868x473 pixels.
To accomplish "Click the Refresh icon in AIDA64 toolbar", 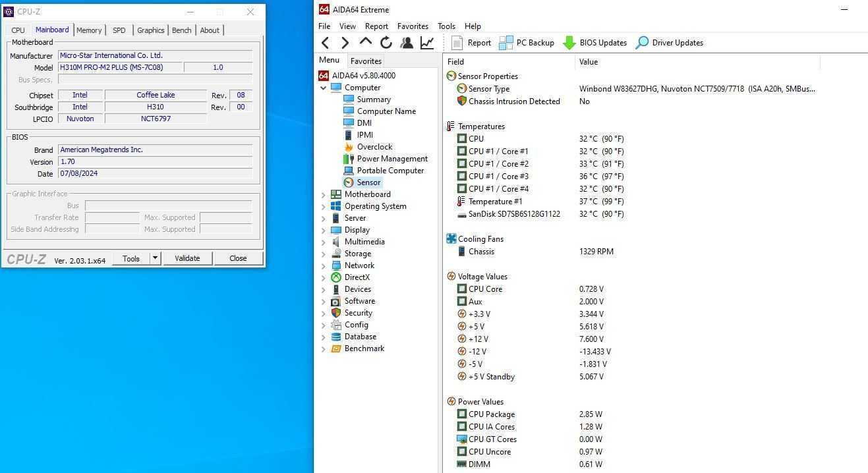I will point(386,43).
